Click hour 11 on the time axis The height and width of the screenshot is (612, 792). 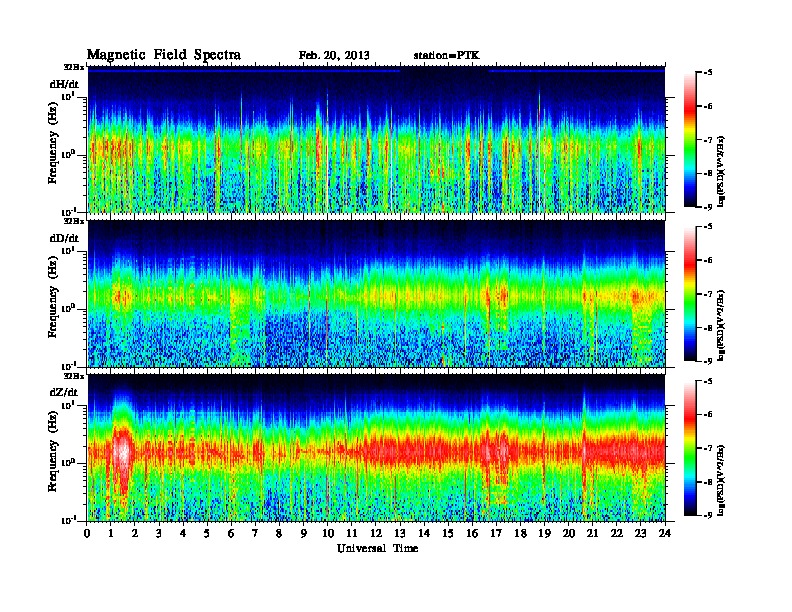pyautogui.click(x=352, y=534)
